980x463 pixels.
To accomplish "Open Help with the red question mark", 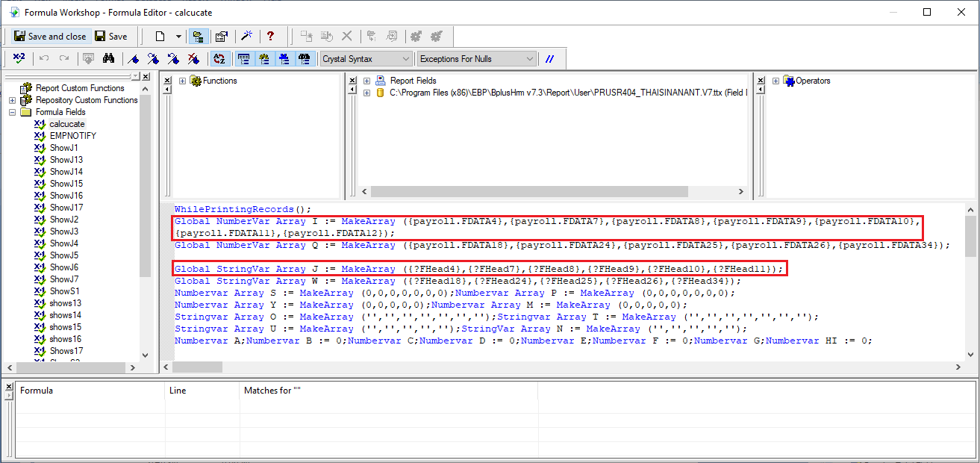I will pos(270,36).
